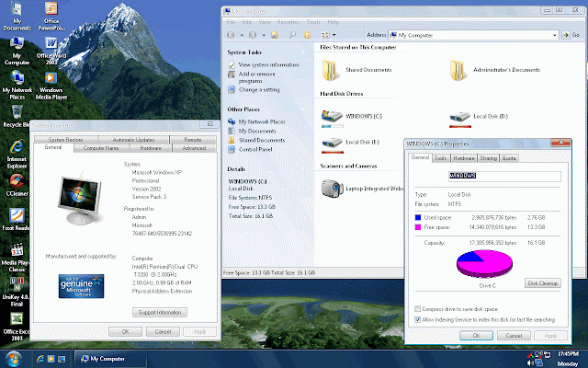Open the Tools menu in My Computer
The image size is (588, 368).
coord(313,22)
